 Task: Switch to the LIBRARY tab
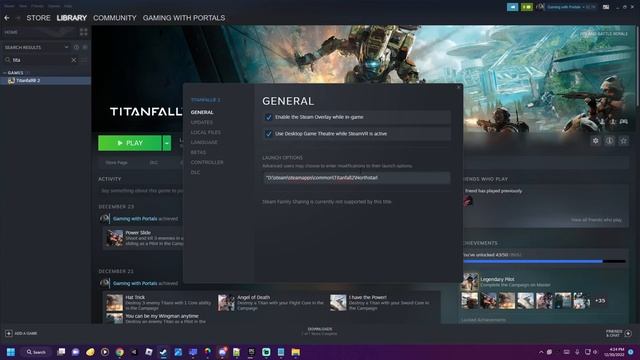pyautogui.click(x=71, y=18)
